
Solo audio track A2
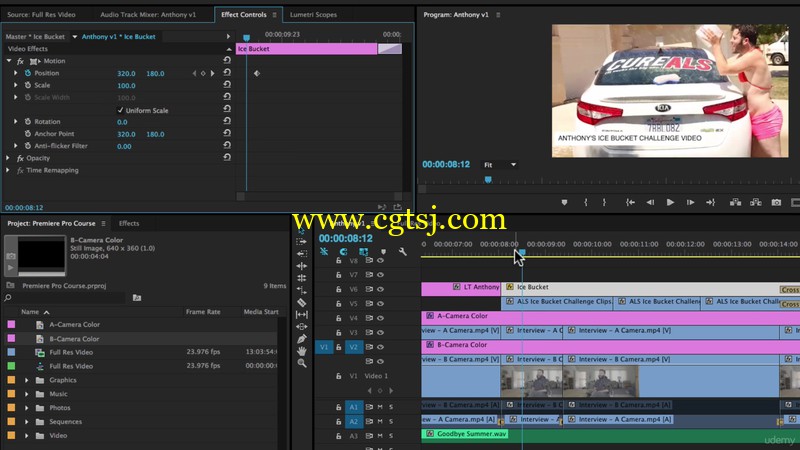391,421
